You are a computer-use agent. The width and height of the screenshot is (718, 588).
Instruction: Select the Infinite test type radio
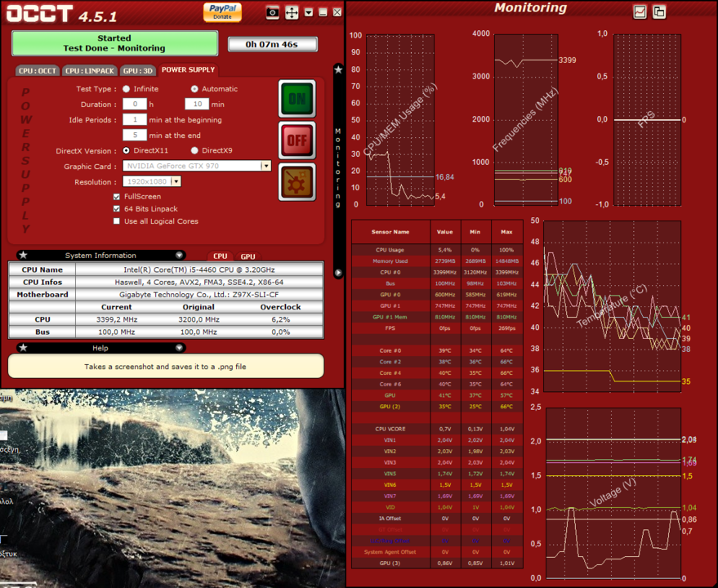[127, 89]
